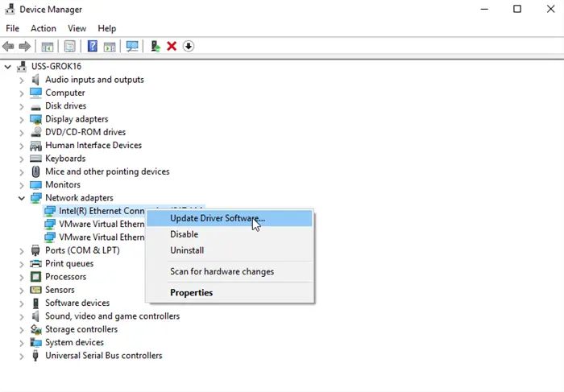The width and height of the screenshot is (564, 392).
Task: Click the Update driver toolbar icon with green arrow
Action: pos(156,47)
